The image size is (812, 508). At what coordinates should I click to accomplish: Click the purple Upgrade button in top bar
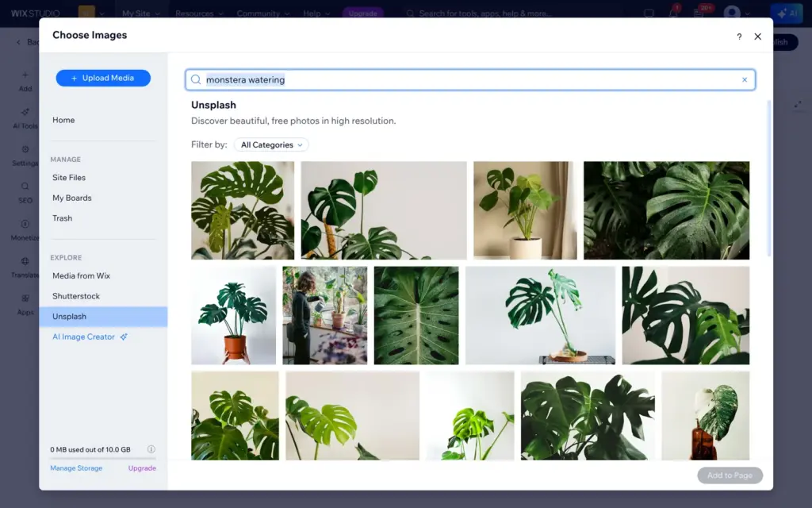(362, 13)
